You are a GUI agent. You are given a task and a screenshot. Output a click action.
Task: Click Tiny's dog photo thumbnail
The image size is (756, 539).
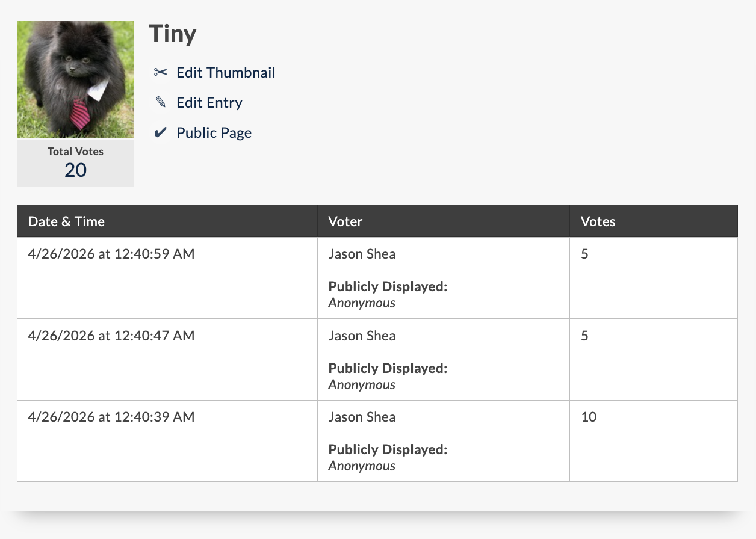pos(75,80)
